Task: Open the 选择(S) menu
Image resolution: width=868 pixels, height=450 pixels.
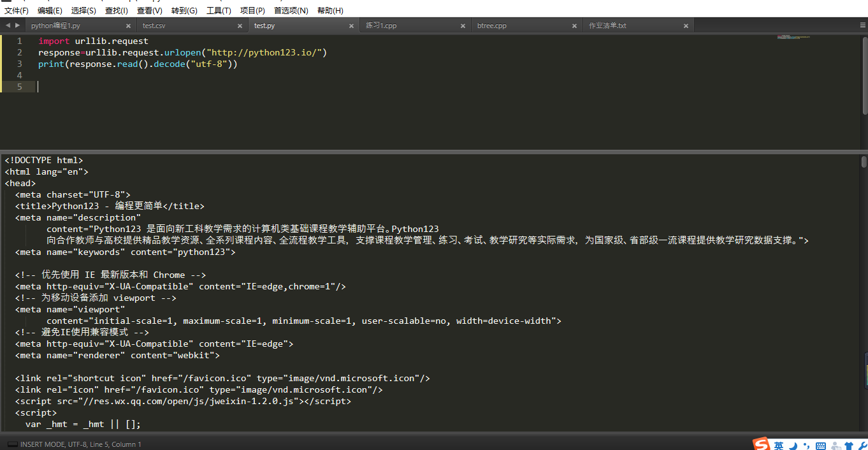Action: (x=83, y=11)
